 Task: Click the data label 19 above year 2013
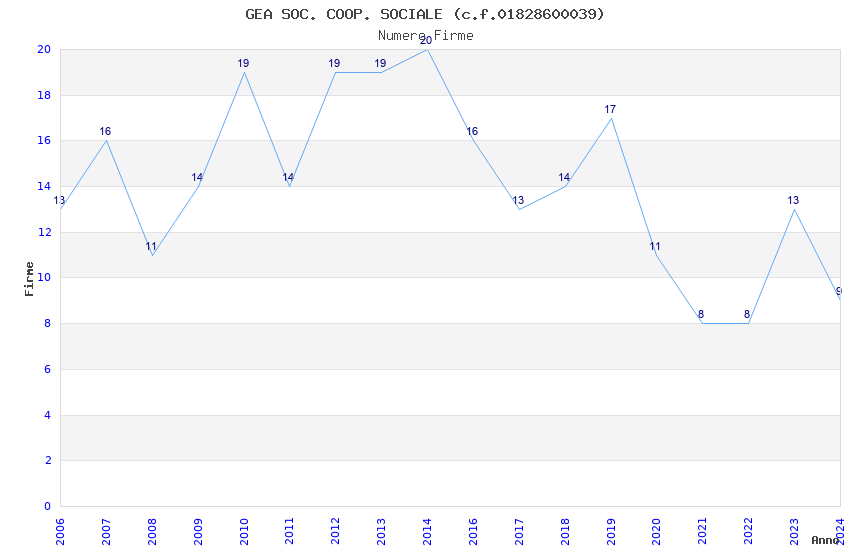pos(381,63)
